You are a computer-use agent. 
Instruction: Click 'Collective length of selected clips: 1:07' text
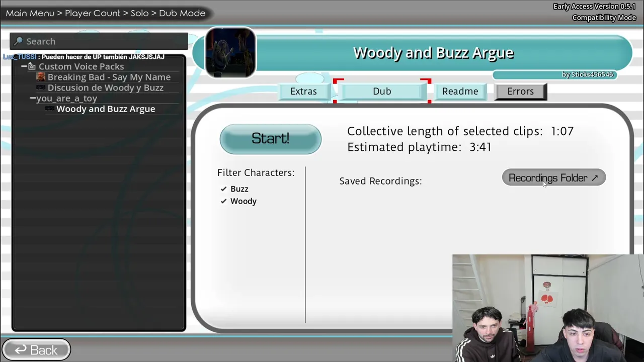(460, 131)
